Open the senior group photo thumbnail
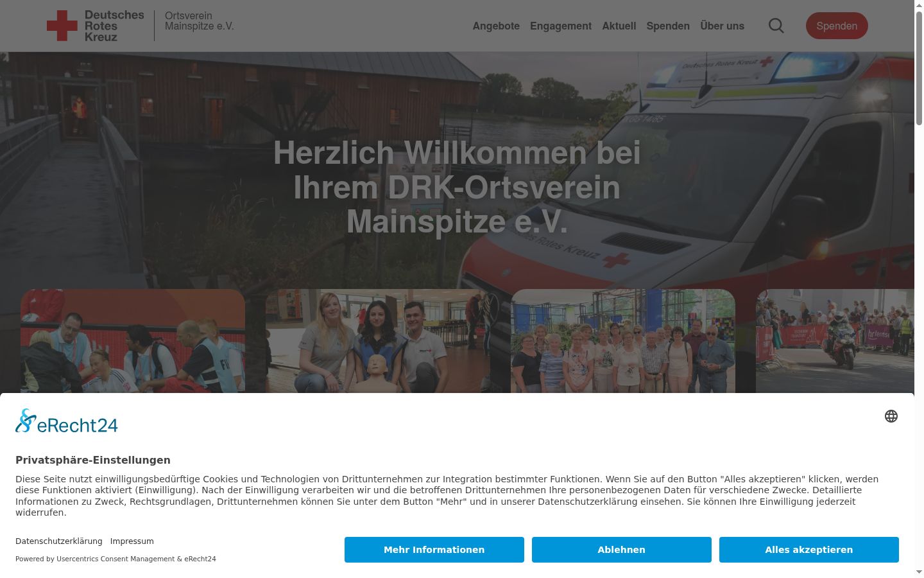Screen dimensions: 924x578 coord(623,341)
